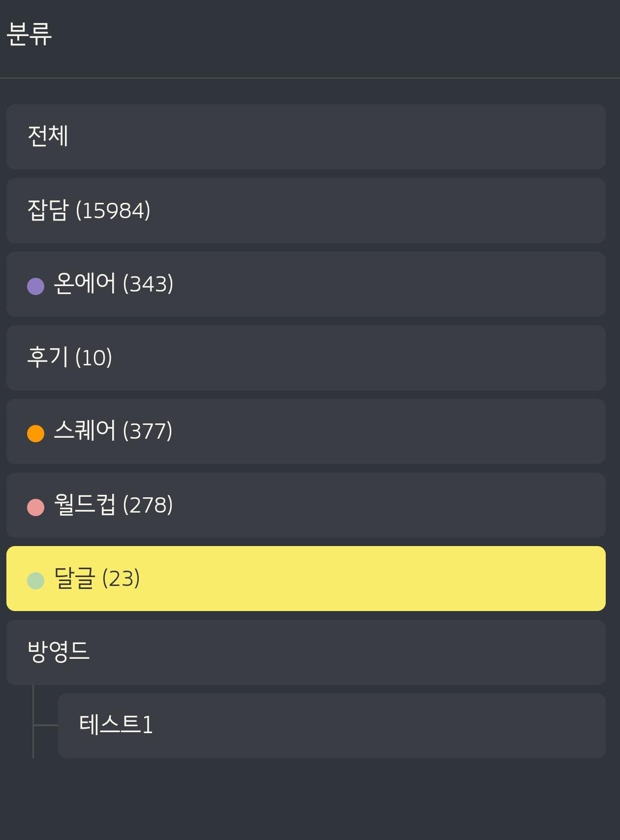The image size is (620, 840).
Task: Click the highlighted 달글 category name
Action: [x=74, y=578]
